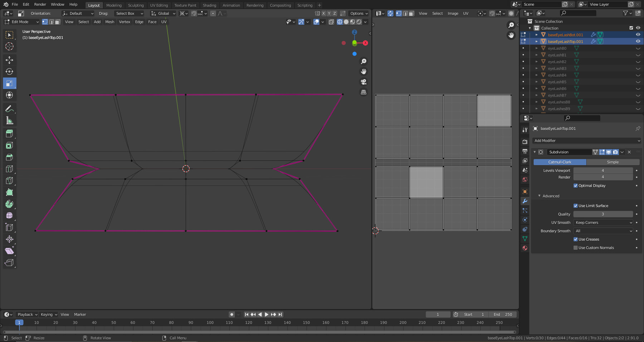Toggle Optimal Display checkbox
Screen dimensions: 644x342
tap(575, 186)
